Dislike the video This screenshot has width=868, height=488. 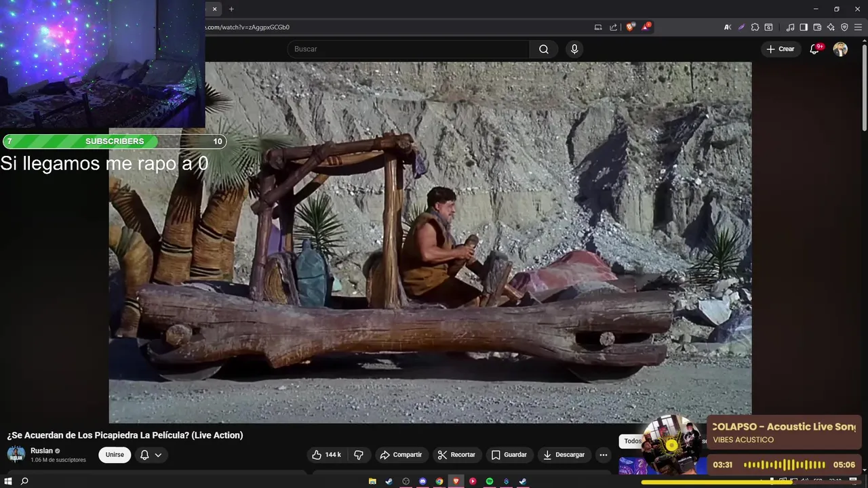pyautogui.click(x=359, y=455)
